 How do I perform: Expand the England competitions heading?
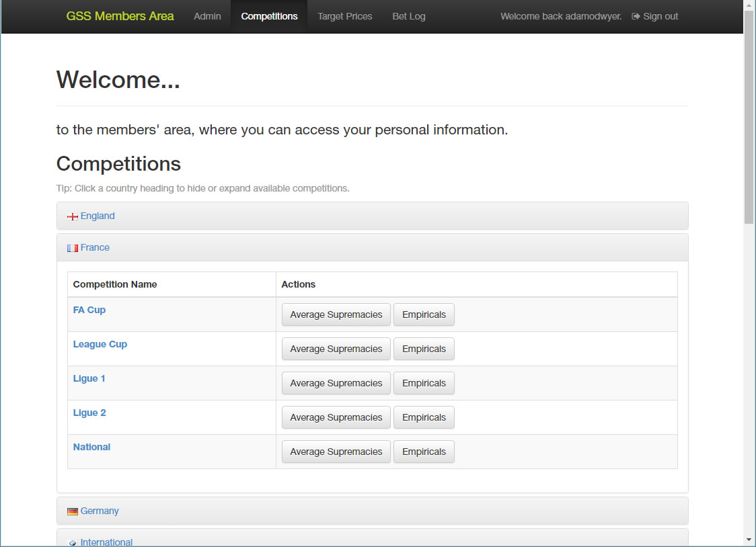click(372, 216)
